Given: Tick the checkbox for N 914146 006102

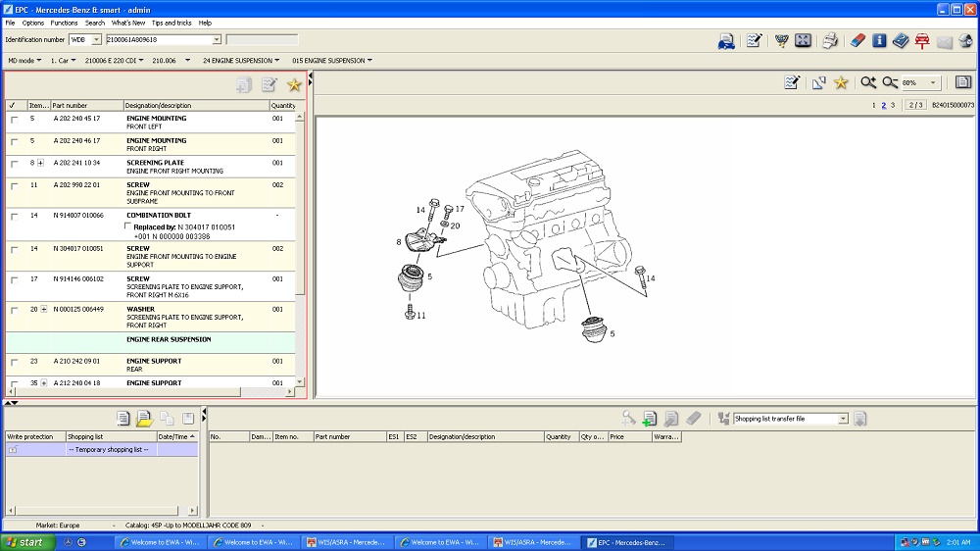Looking at the screenshot, I should 15,280.
